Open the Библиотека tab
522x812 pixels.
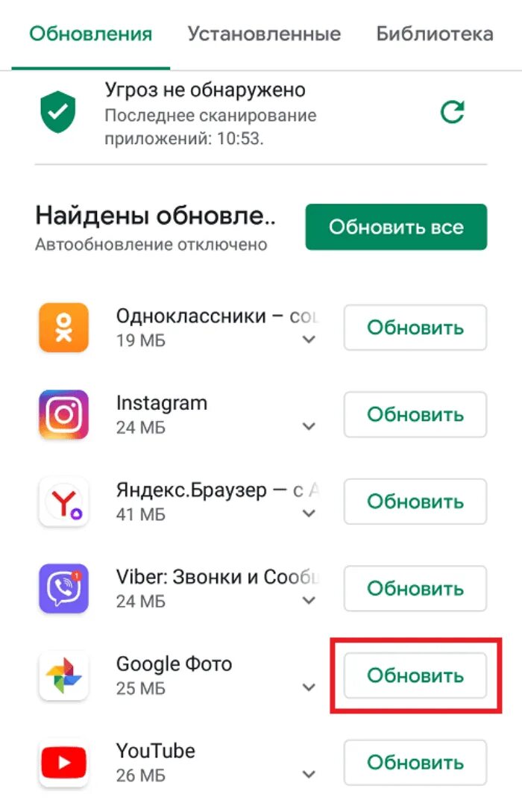coord(435,34)
